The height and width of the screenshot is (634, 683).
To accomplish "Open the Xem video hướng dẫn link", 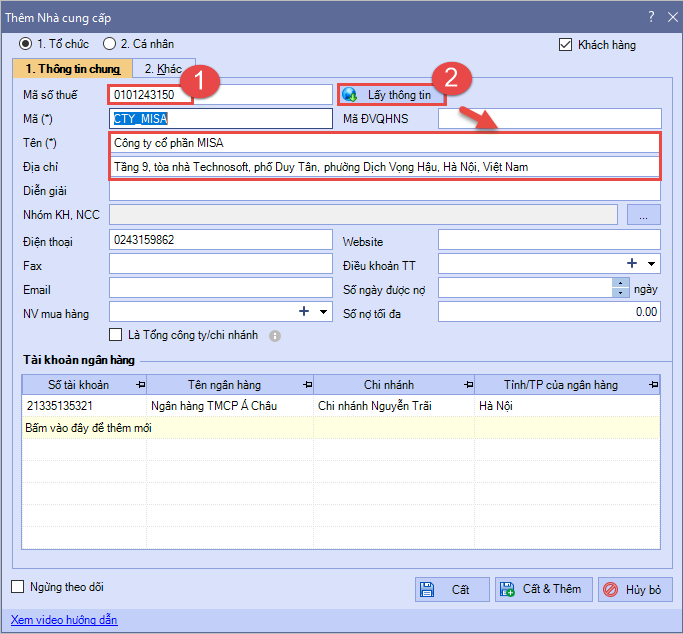I will [x=64, y=620].
